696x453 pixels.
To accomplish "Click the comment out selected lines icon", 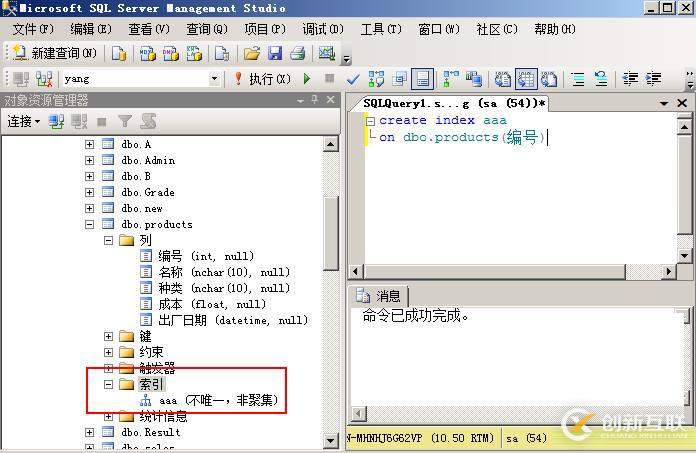I will (578, 79).
